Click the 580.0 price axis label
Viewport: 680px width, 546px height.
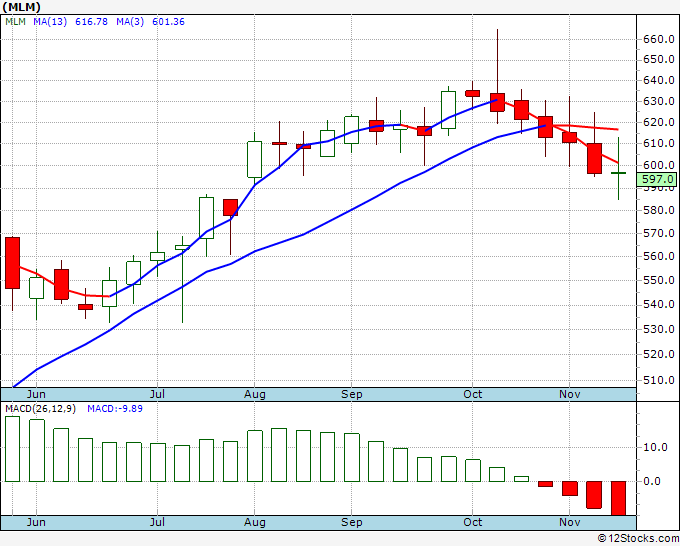tap(659, 211)
